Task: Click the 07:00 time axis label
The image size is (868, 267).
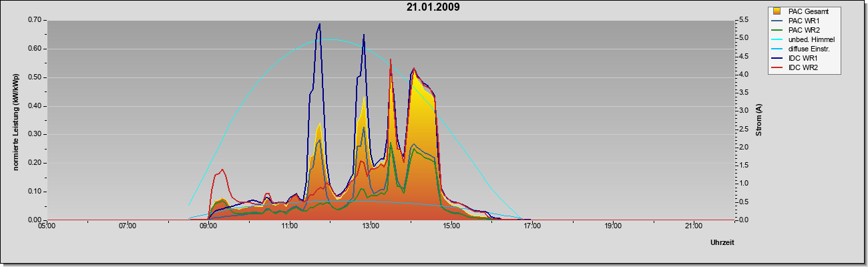Action: coord(128,227)
